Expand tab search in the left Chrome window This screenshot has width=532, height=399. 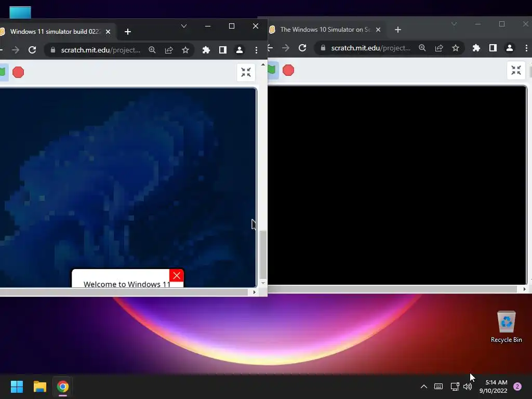(184, 26)
